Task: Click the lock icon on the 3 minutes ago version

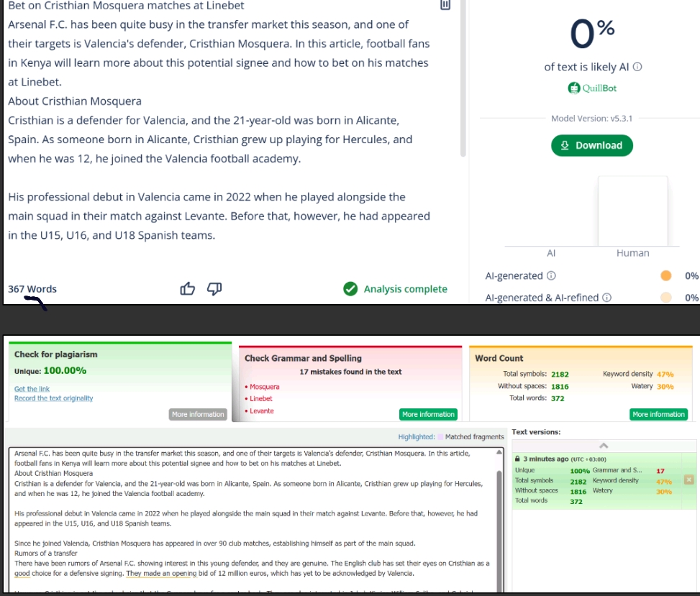Action: click(x=517, y=459)
